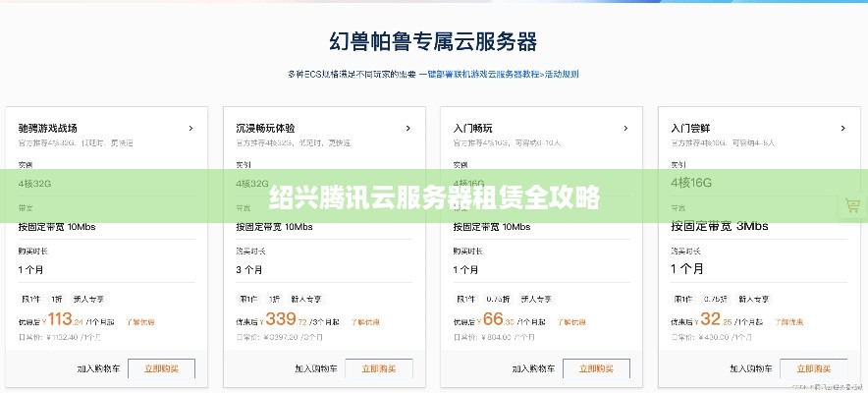Add the 入门尝鲜 plan via 加入购物车
The height and width of the screenshot is (393, 868).
[x=752, y=368]
